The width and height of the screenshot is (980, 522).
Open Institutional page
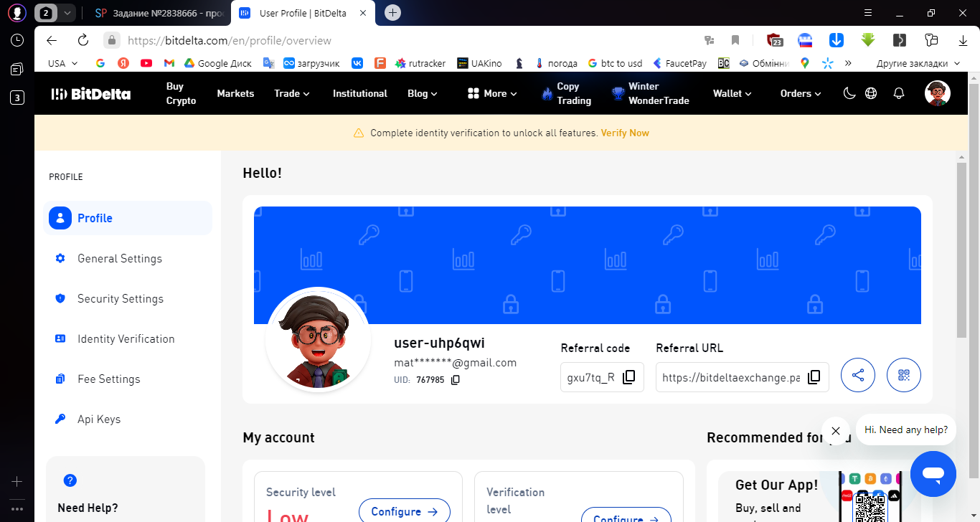tap(360, 93)
